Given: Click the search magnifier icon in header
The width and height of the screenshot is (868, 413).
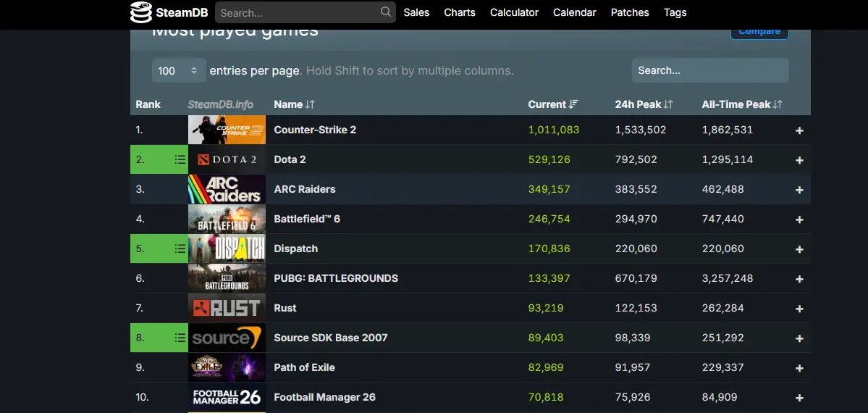Looking at the screenshot, I should pyautogui.click(x=385, y=12).
